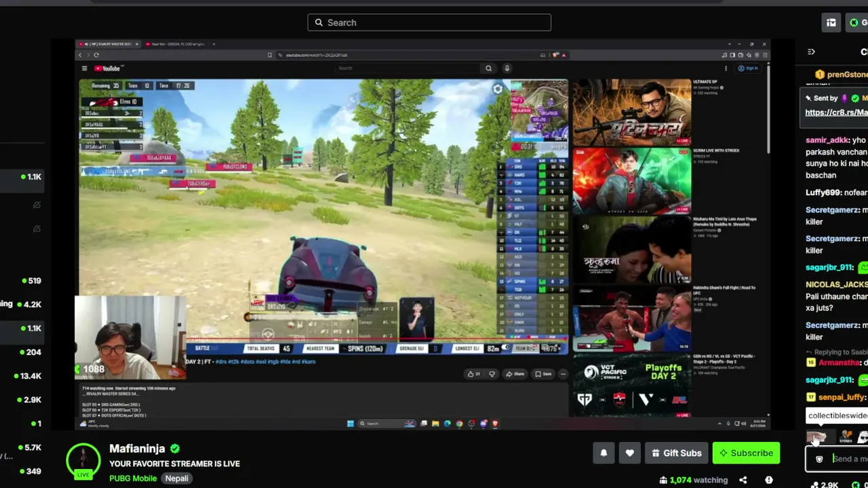Click the shield icon in the chat input
Viewport: 868px width, 488px height.
[819, 460]
